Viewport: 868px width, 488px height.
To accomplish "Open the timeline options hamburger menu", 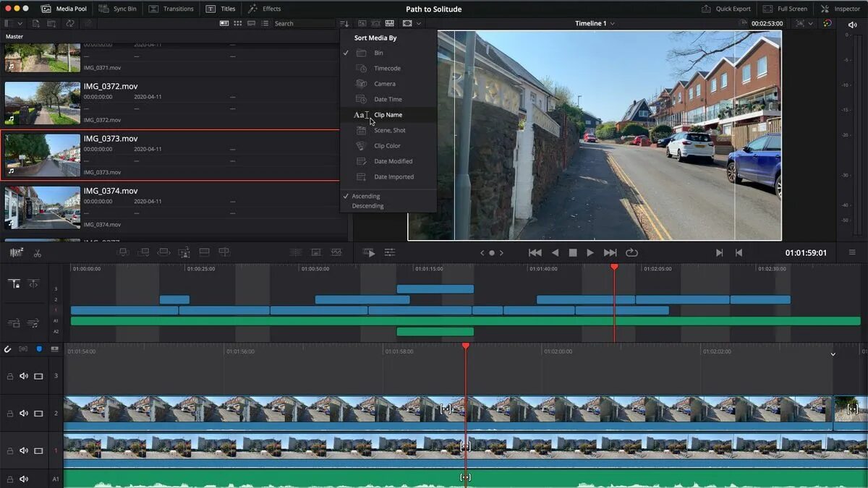I will 852,252.
